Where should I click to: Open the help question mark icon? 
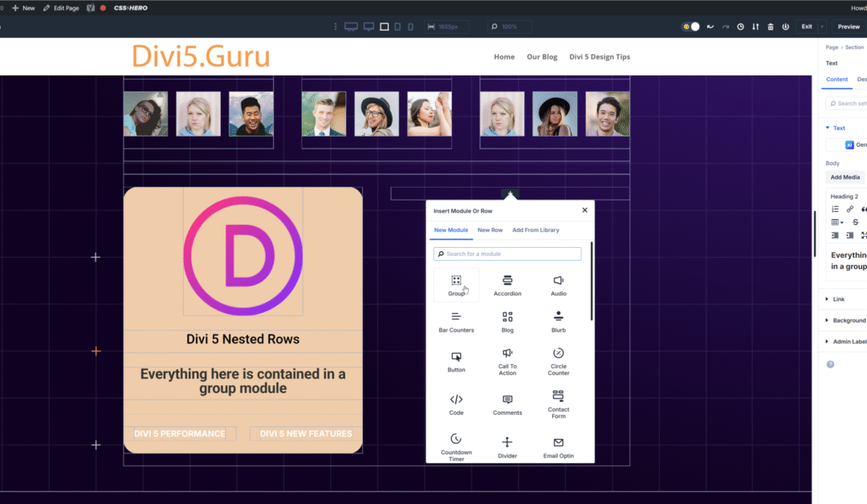tap(830, 364)
